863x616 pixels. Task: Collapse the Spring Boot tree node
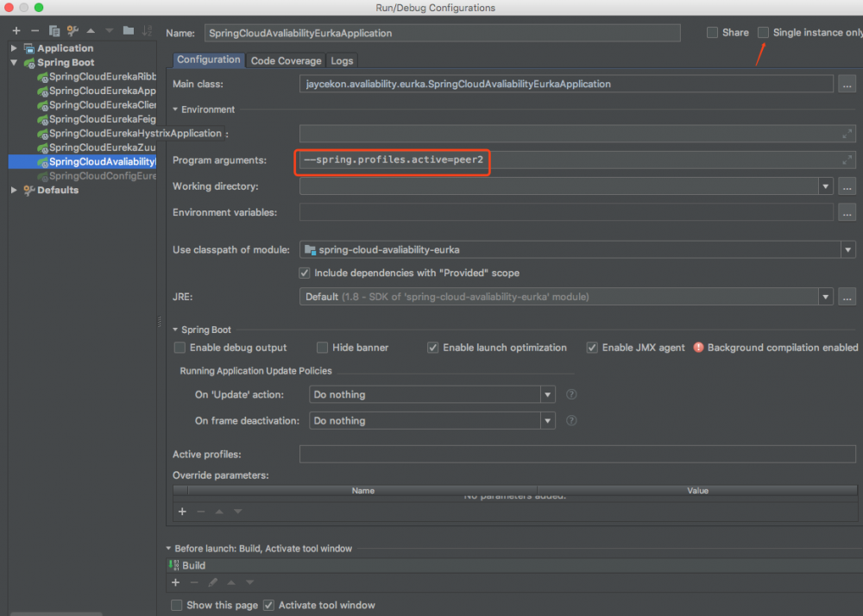(x=14, y=63)
